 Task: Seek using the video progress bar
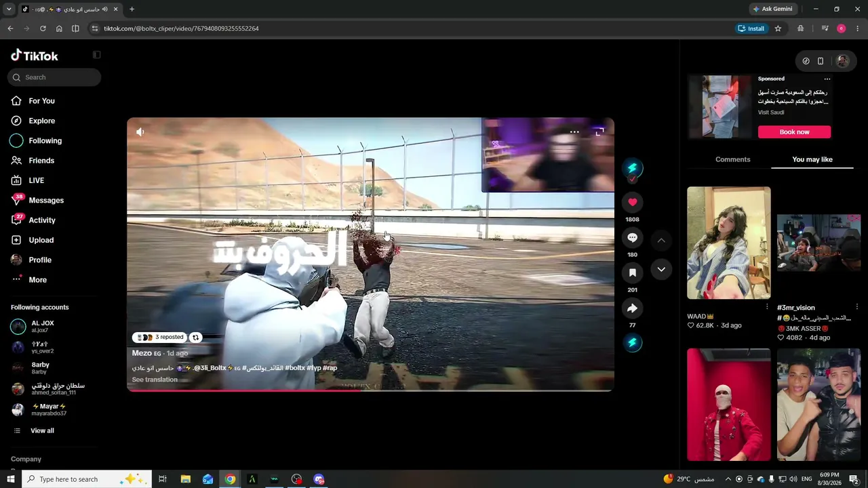coord(370,390)
